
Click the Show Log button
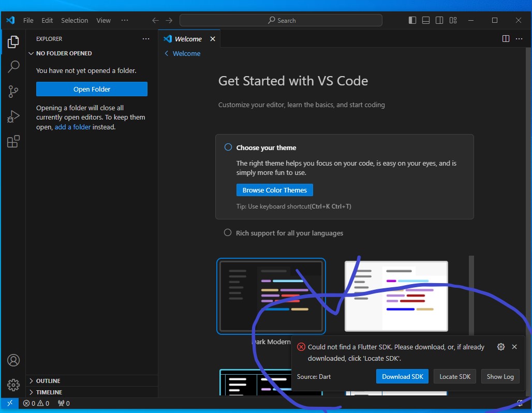coord(500,376)
